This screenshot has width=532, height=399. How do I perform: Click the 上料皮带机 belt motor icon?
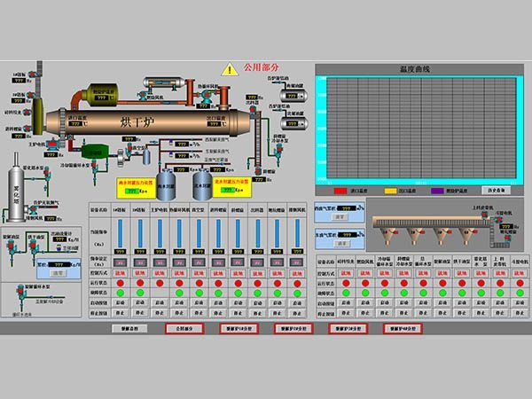[484, 215]
